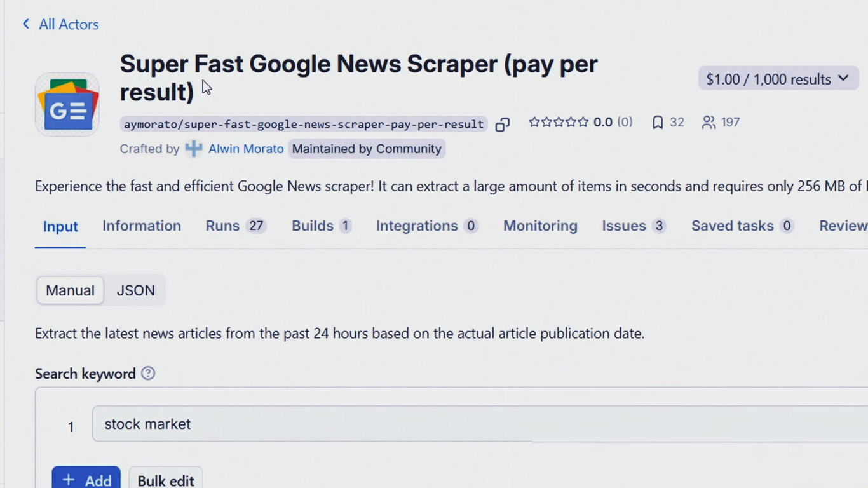Click the users icon showing 197

point(709,123)
